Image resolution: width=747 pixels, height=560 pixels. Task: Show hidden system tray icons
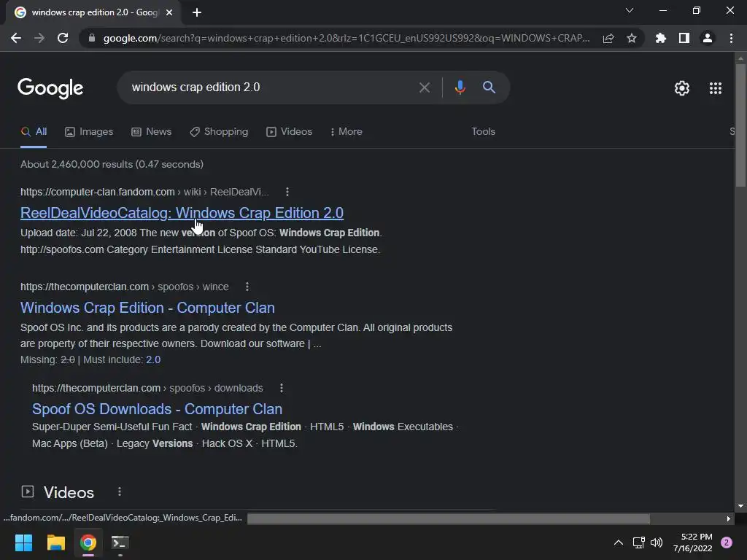tap(619, 542)
